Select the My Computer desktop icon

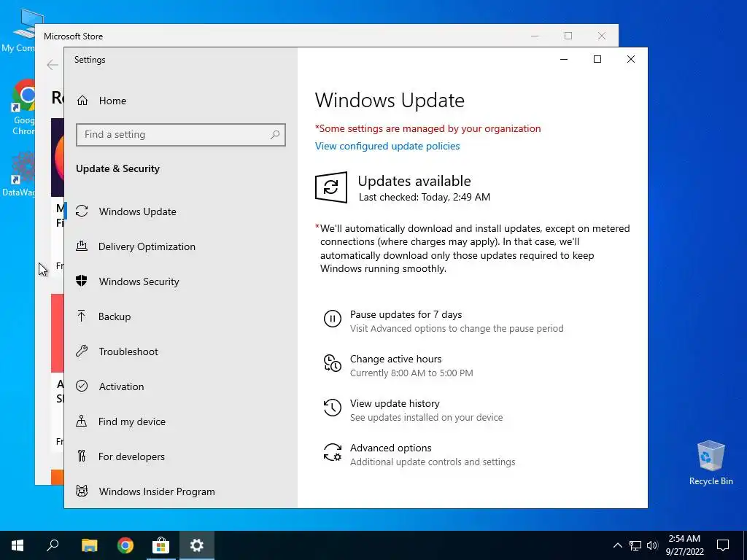tap(18, 30)
